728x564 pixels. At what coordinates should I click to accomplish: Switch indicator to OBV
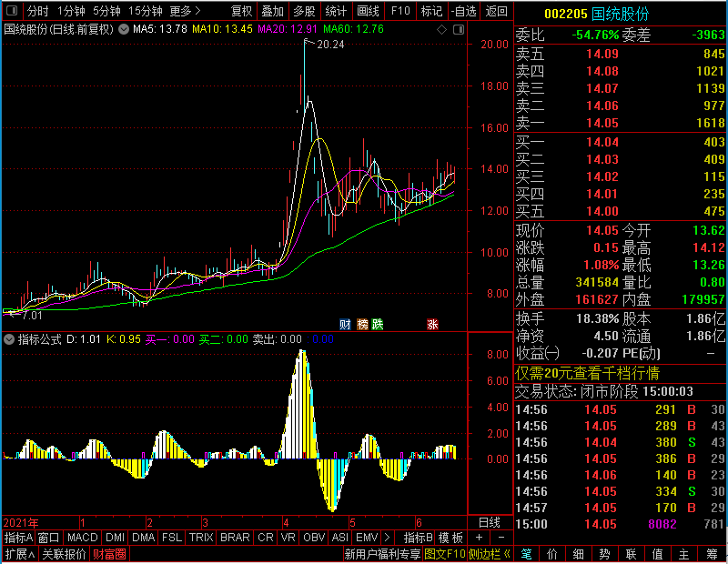314,538
